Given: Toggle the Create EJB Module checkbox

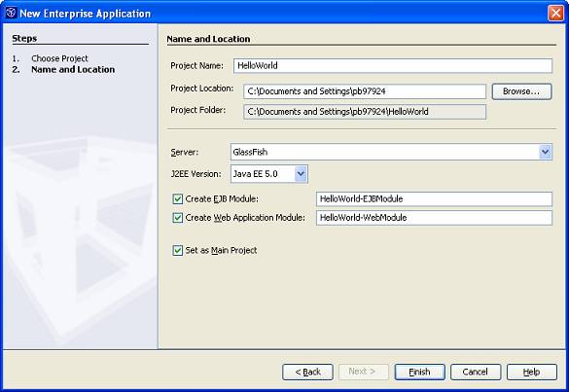Looking at the screenshot, I should (177, 198).
